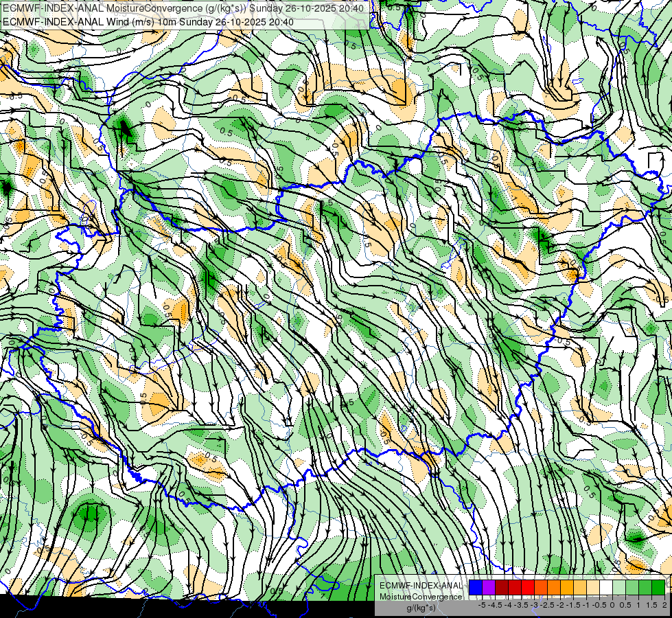Click the MoistureConvergence title line at the top
Screen dimensions: 672x618
click(183, 8)
